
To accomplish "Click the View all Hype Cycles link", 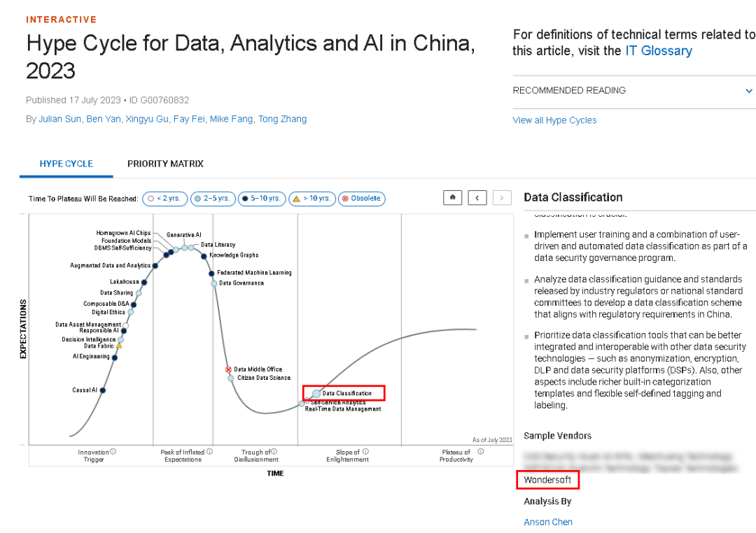I will click(554, 120).
